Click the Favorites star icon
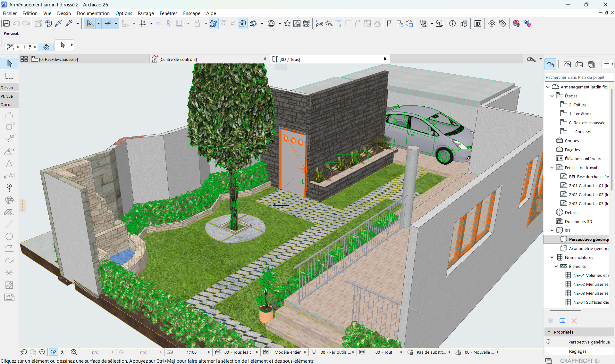The width and height of the screenshot is (615, 364). tap(287, 23)
